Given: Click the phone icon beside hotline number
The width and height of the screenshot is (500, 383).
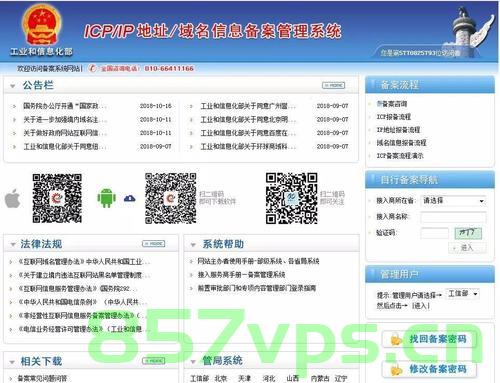Looking at the screenshot, I should (92, 68).
